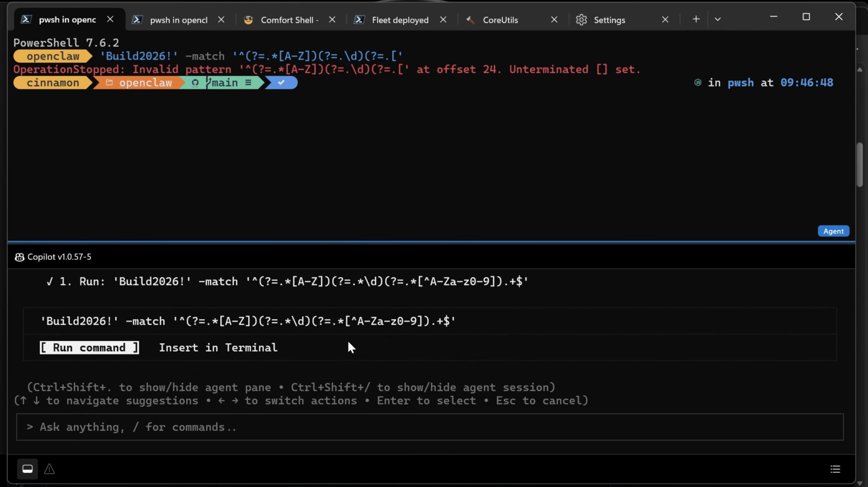Open the Fleet deployed tab

400,20
